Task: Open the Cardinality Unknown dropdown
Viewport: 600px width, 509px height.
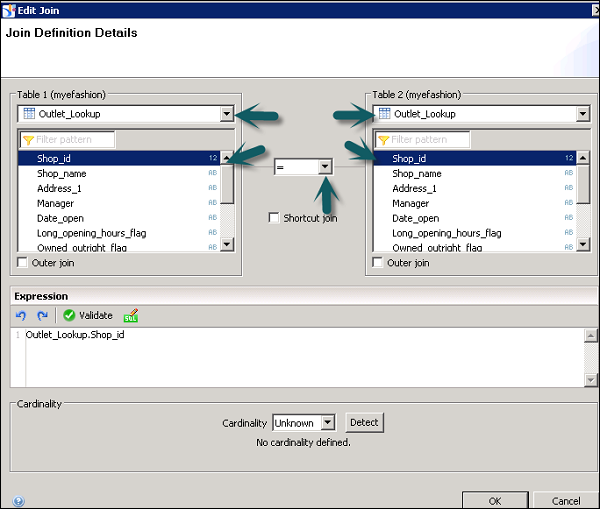Action: click(x=328, y=423)
